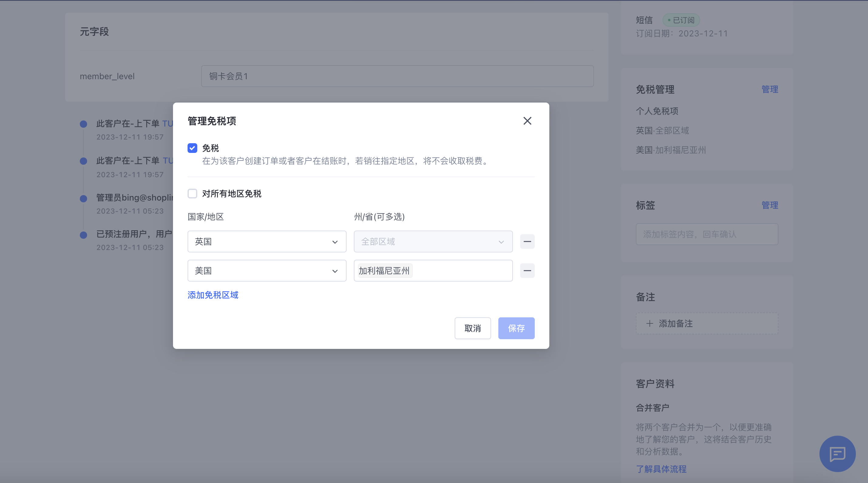
Task: Click the member_level field 铜卡会员1
Action: pos(398,76)
